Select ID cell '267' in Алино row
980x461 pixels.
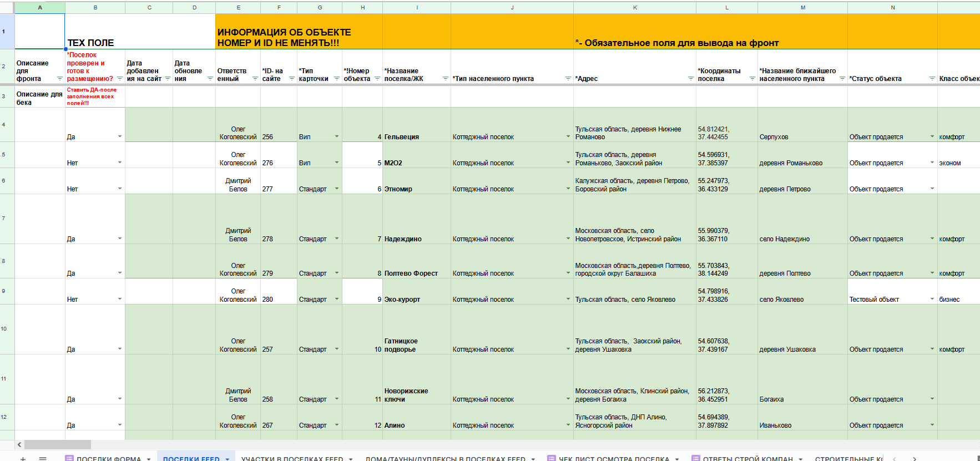pyautogui.click(x=279, y=417)
